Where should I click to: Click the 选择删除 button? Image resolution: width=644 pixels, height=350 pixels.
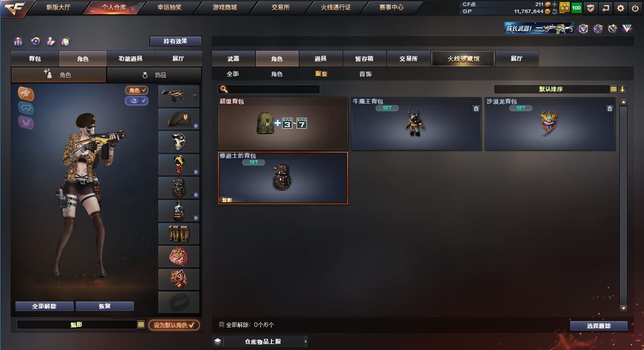(x=599, y=326)
